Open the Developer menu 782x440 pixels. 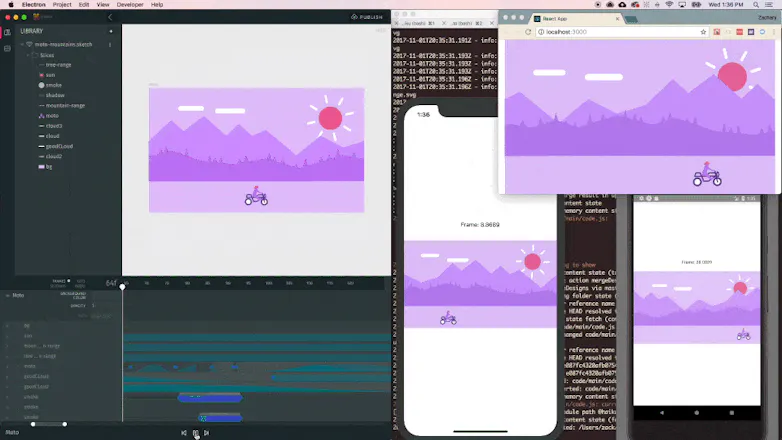click(130, 4)
